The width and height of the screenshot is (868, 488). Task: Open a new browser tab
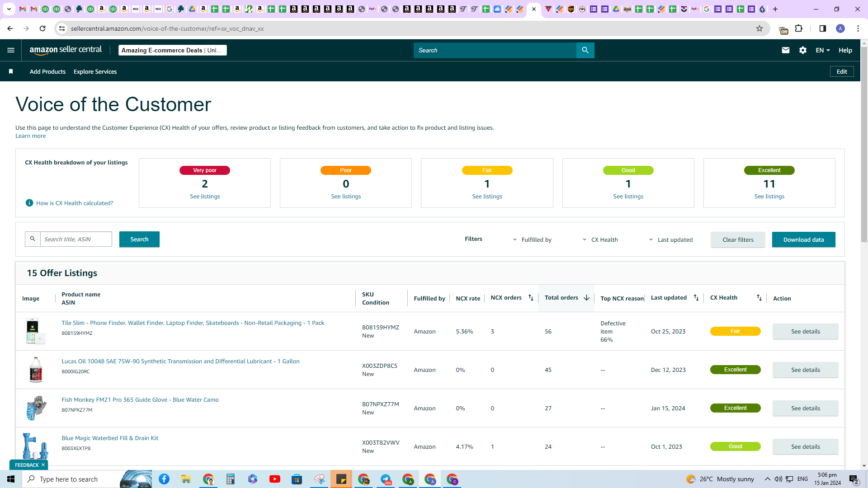(x=775, y=9)
